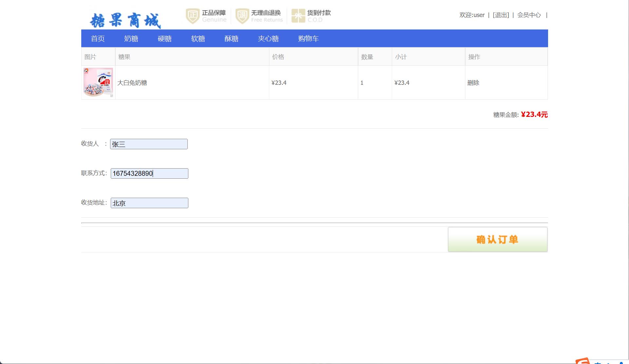Click the 糖果商城 site logo
The height and width of the screenshot is (364, 629).
(125, 20)
